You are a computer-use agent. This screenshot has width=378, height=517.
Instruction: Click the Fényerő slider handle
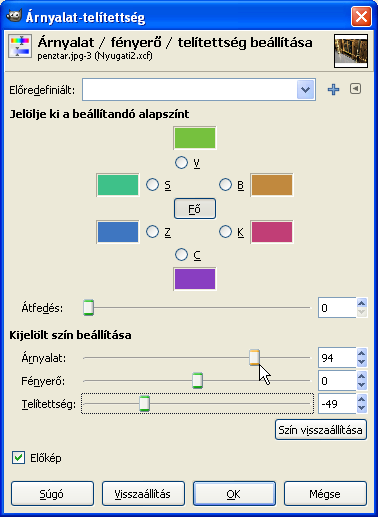click(198, 381)
